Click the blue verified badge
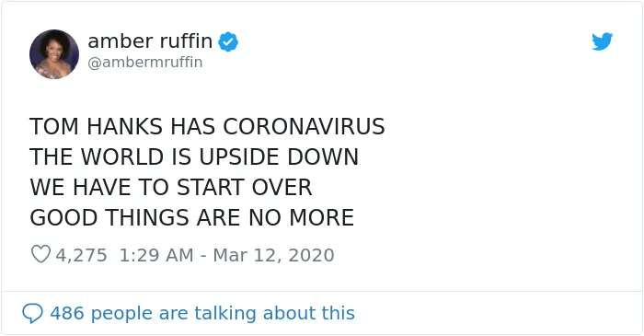Screen dimensions: 644x336 point(228,41)
